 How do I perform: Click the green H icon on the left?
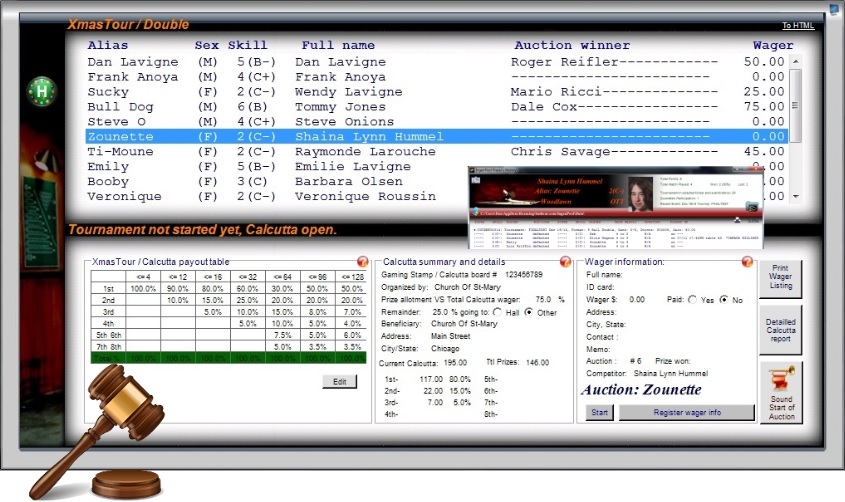point(41,90)
